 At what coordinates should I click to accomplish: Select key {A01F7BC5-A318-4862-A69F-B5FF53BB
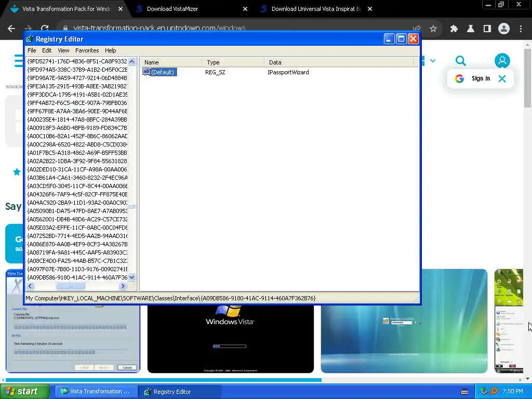[x=77, y=153]
